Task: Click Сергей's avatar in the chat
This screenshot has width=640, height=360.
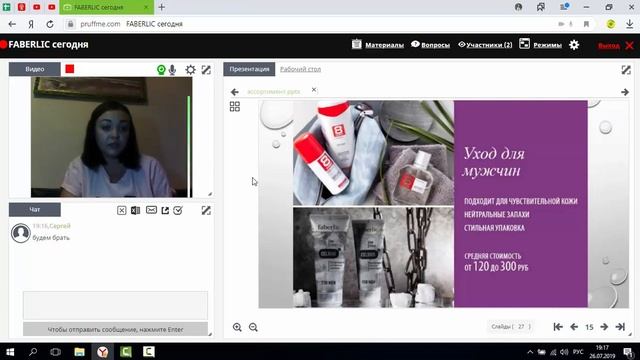Action: (x=20, y=233)
